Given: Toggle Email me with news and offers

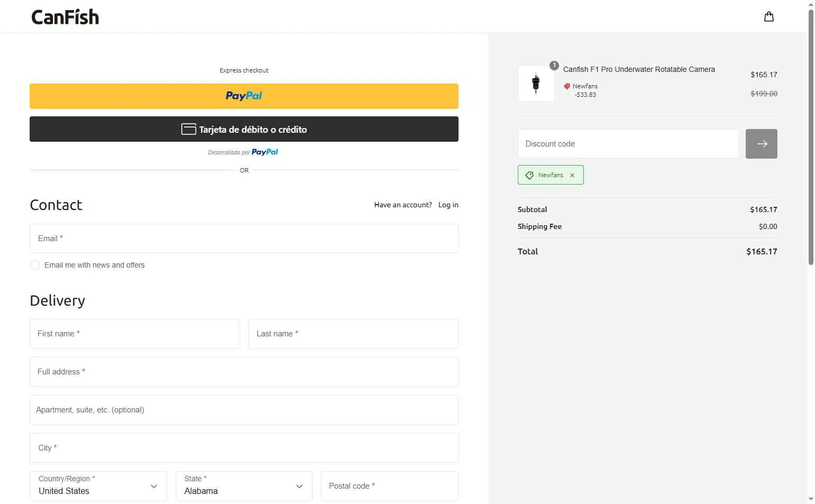Looking at the screenshot, I should [35, 265].
